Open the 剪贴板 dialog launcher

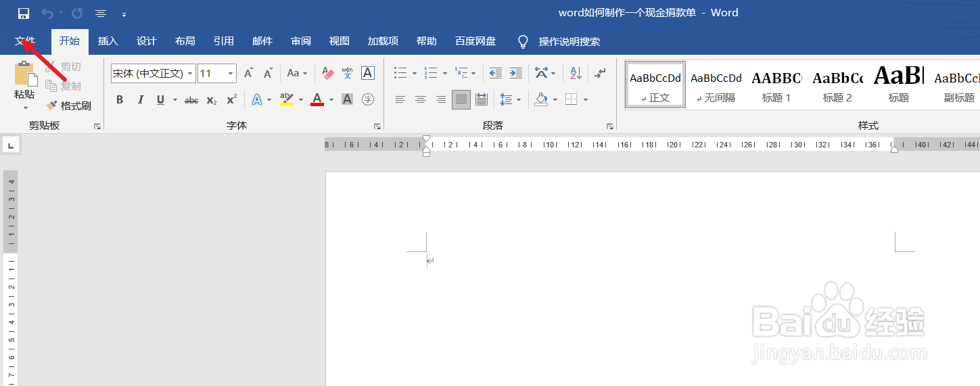pos(97,126)
